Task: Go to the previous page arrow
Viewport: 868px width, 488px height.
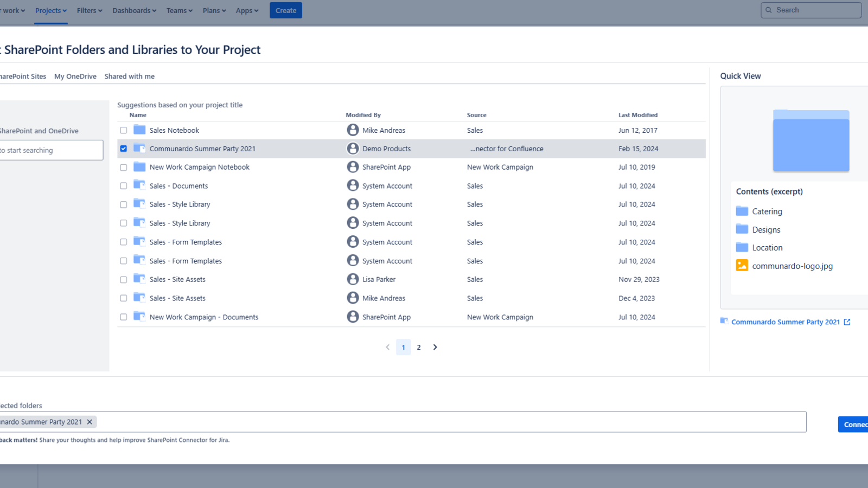Action: click(x=387, y=347)
